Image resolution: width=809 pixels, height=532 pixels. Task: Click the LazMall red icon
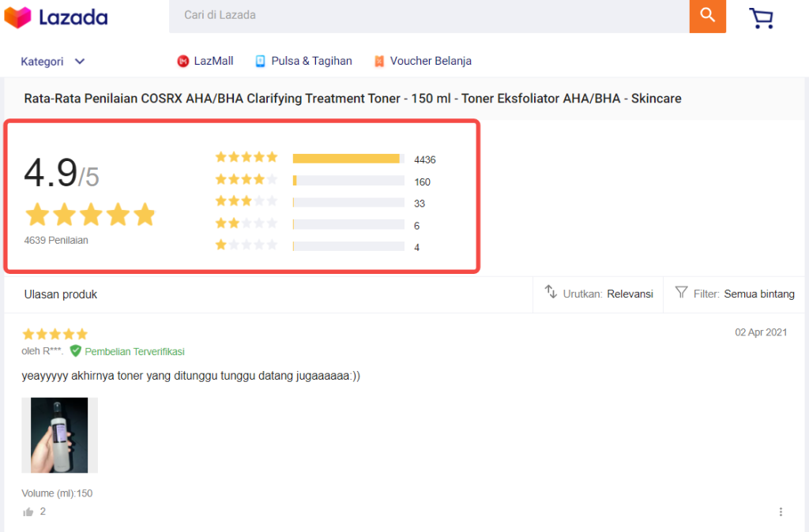tap(182, 62)
